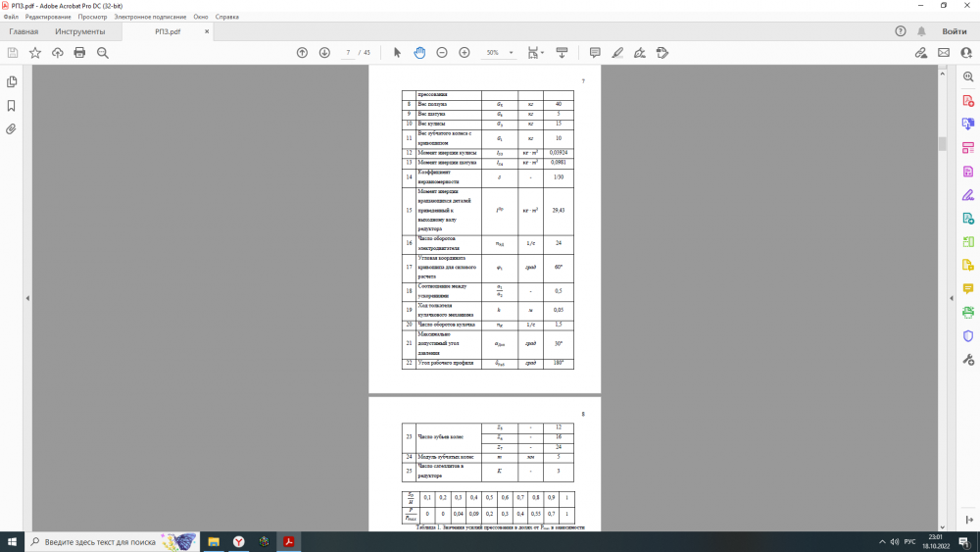Click the volume speaker tray icon

click(895, 542)
